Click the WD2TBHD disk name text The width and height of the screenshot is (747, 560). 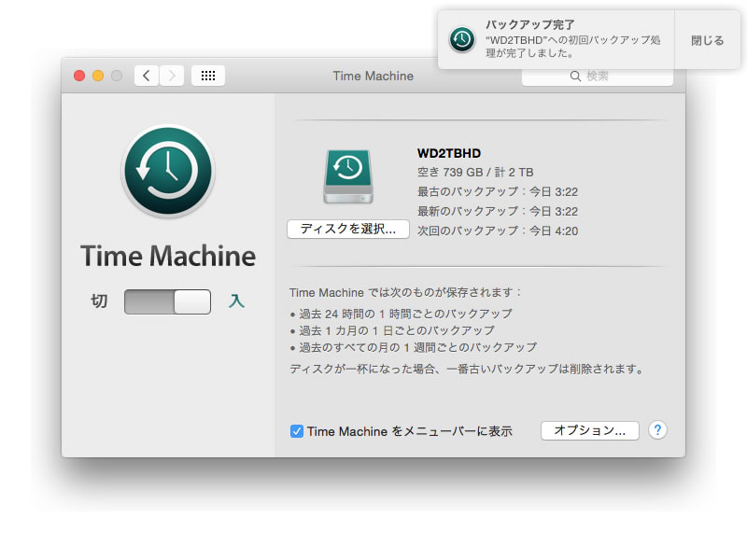[x=449, y=153]
